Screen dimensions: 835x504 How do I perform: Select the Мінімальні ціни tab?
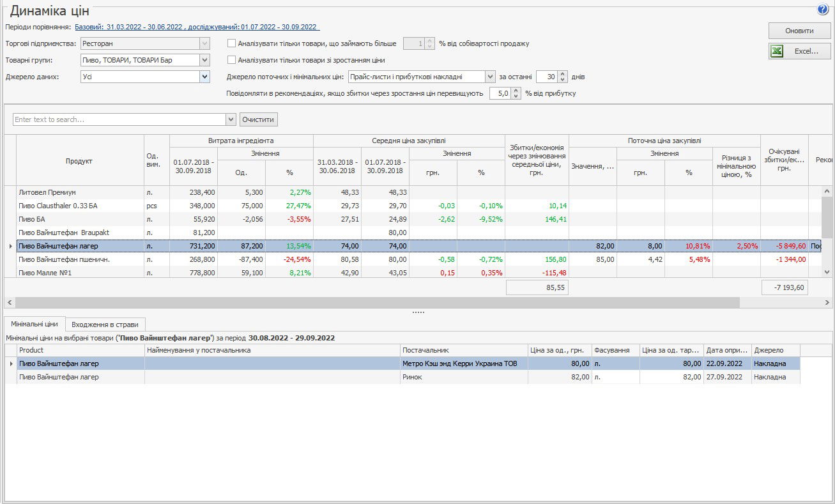pos(34,324)
